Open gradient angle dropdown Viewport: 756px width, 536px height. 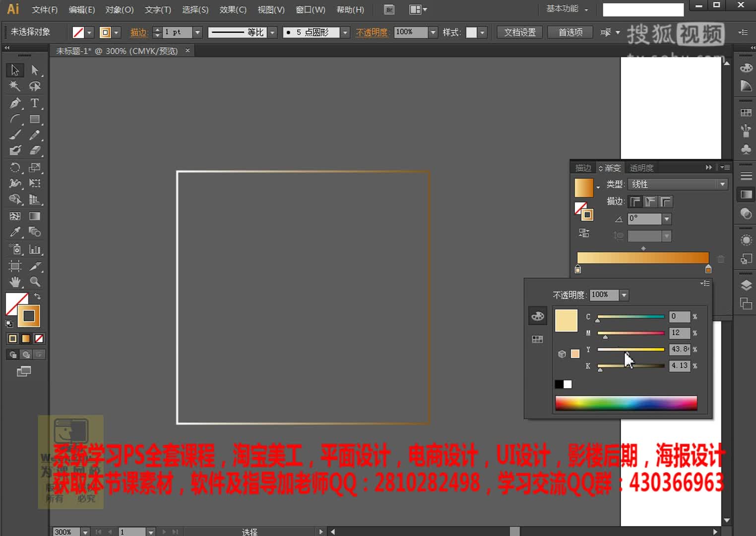667,219
